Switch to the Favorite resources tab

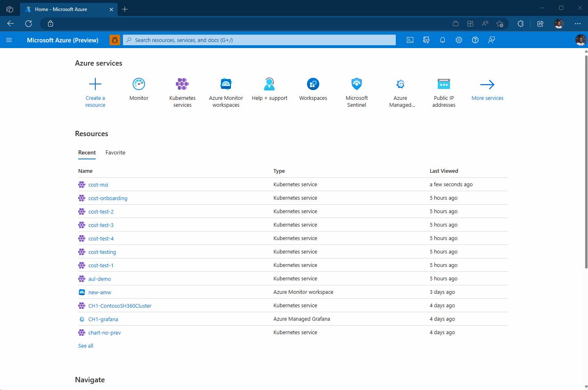point(115,153)
